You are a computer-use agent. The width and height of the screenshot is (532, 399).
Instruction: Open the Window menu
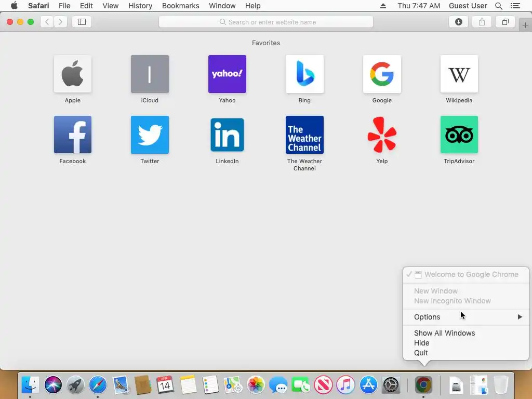[x=222, y=6]
